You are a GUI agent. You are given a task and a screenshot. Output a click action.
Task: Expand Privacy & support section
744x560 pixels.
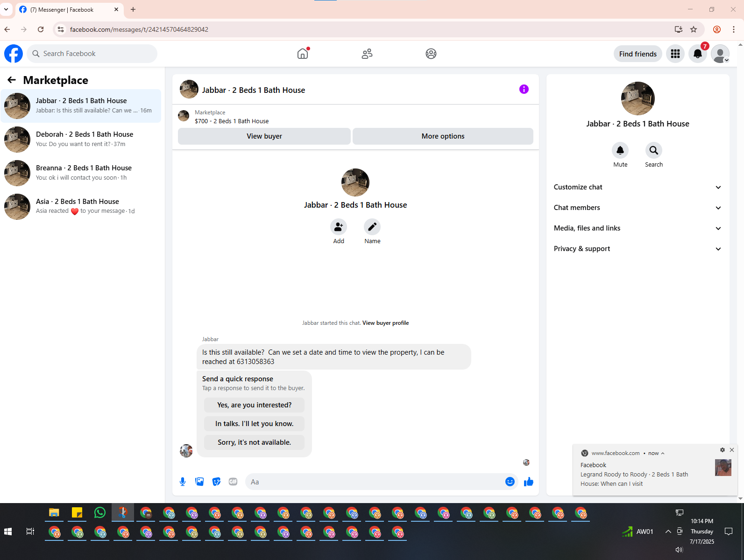[x=638, y=249]
